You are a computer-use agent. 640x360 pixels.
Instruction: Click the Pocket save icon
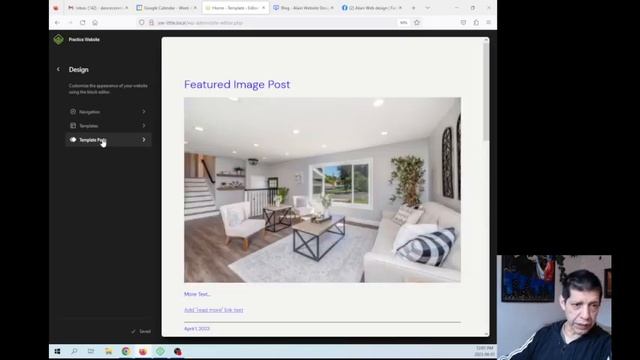click(x=463, y=22)
